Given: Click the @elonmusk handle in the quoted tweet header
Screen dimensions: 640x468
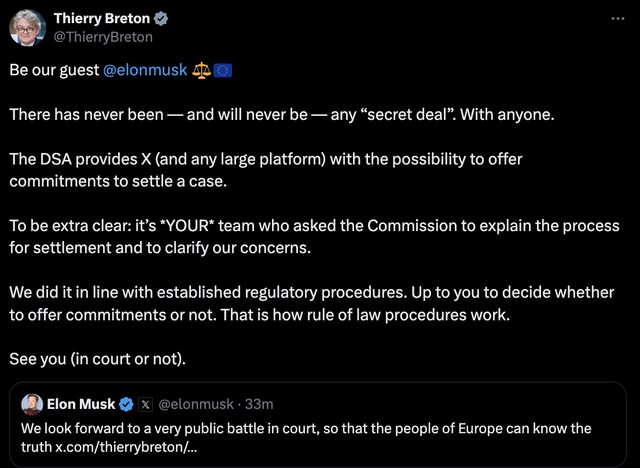Looking at the screenshot, I should tap(194, 404).
